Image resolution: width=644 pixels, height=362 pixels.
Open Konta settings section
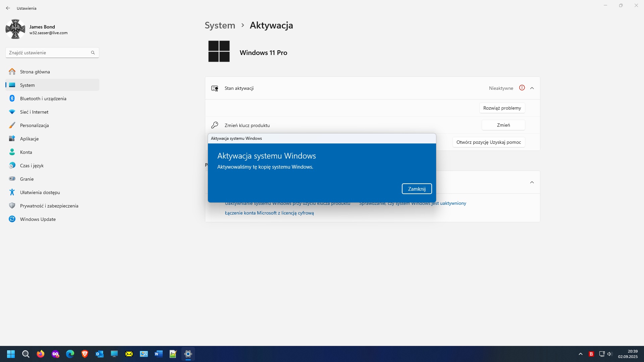click(x=52, y=152)
